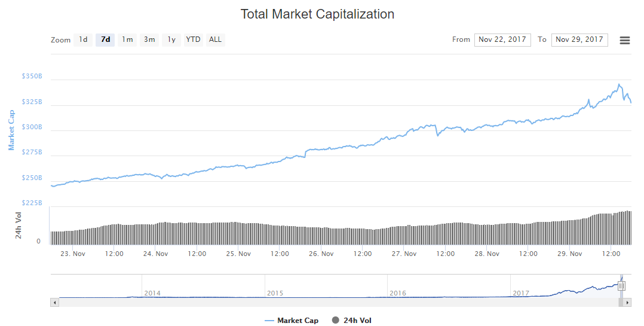Set zoom range to 1y
This screenshot has height=326, width=644.
tap(171, 40)
